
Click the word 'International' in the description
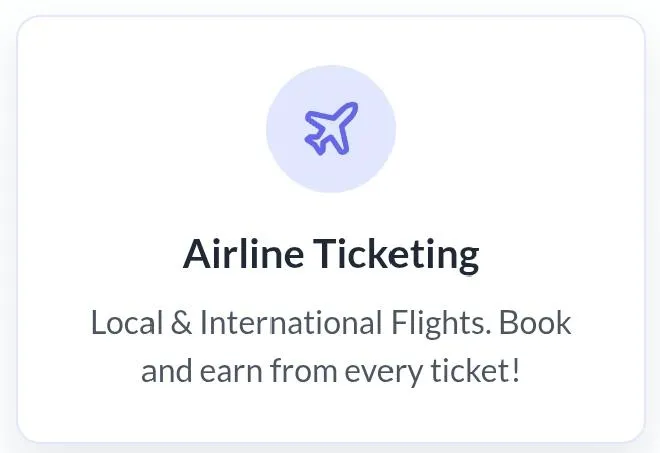(x=290, y=323)
